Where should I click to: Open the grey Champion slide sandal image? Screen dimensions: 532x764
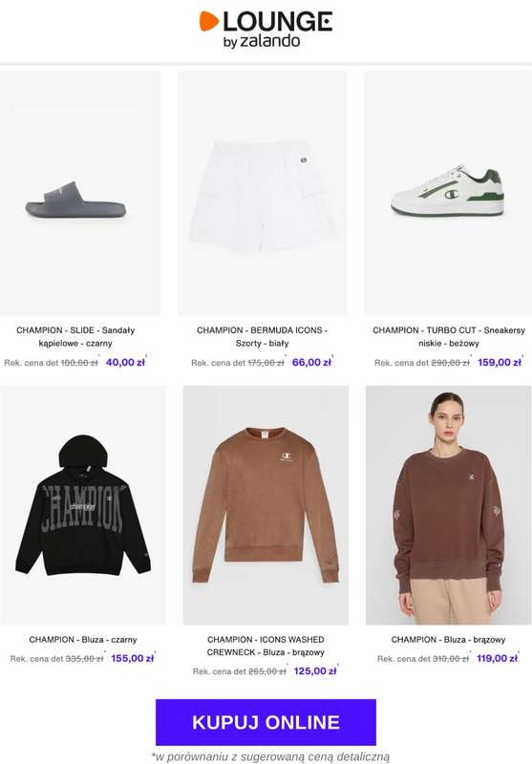click(80, 193)
